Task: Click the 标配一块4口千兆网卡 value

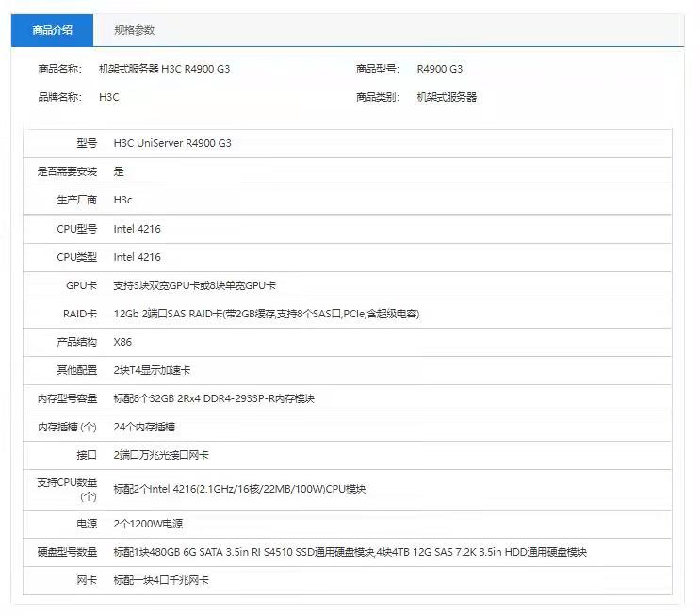Action: click(x=161, y=580)
